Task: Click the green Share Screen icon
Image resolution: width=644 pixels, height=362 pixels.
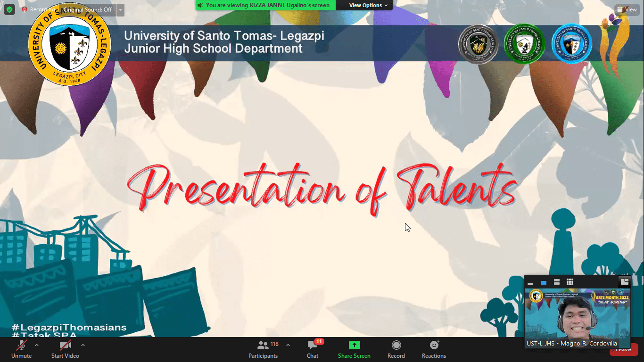Action: click(x=354, y=346)
